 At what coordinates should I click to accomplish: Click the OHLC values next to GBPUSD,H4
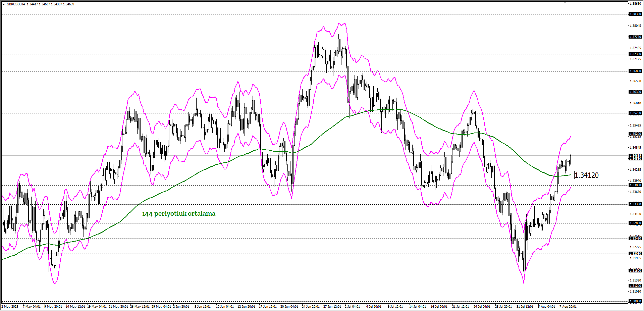[51, 4]
